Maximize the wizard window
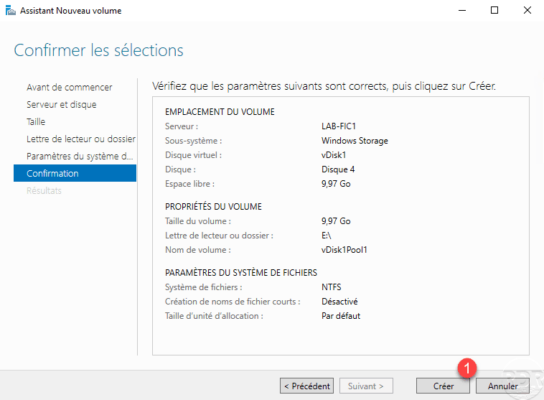The height and width of the screenshot is (400, 544). 494,10
